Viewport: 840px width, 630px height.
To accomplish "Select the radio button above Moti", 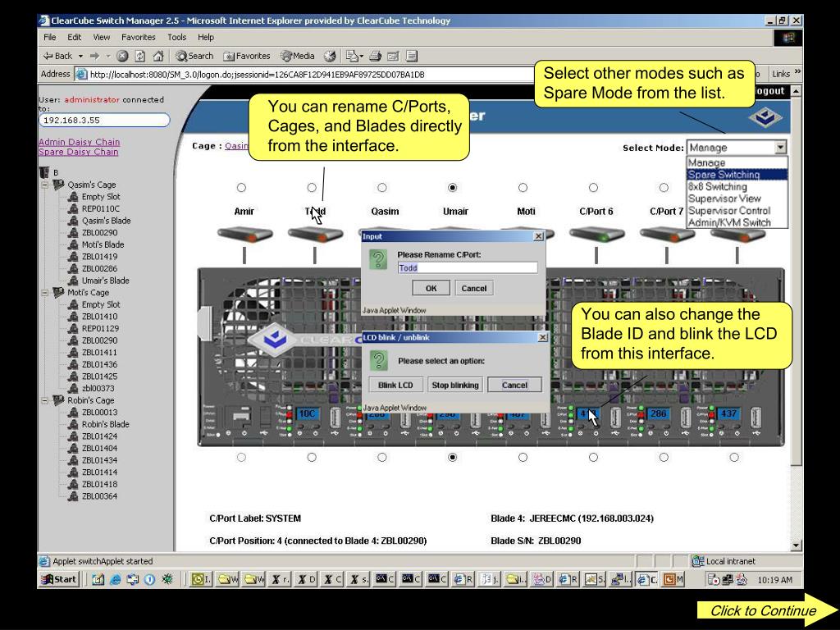I will coord(523,188).
